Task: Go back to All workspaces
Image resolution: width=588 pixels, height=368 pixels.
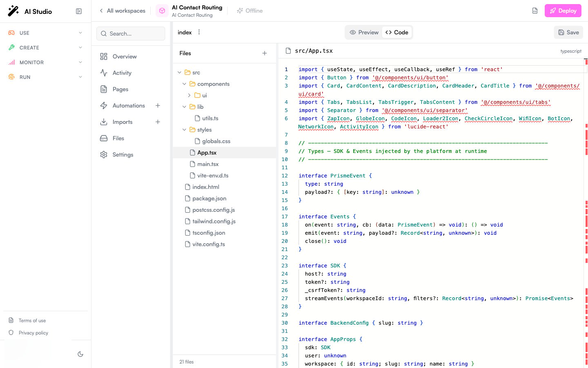Action: (122, 11)
